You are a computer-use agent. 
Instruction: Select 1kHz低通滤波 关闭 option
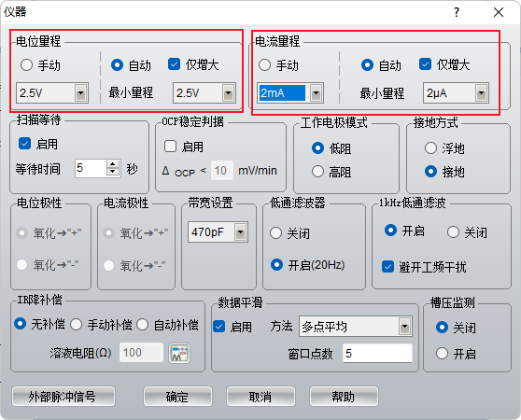pos(453,232)
